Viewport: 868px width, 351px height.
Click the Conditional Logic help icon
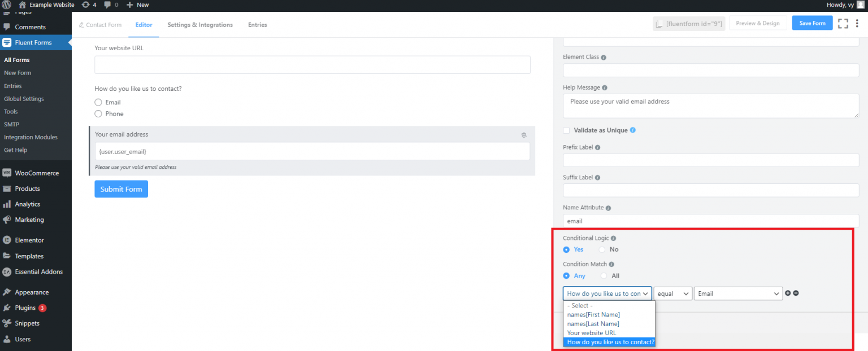click(613, 238)
